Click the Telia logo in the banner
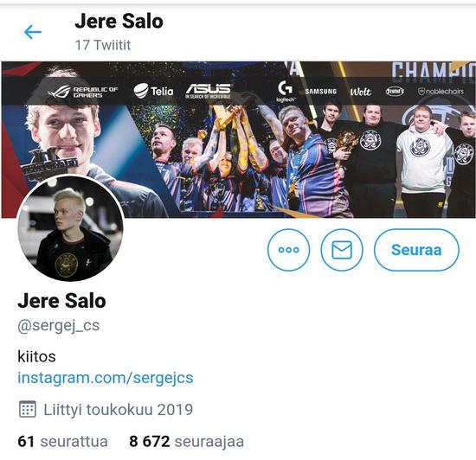 pos(153,91)
